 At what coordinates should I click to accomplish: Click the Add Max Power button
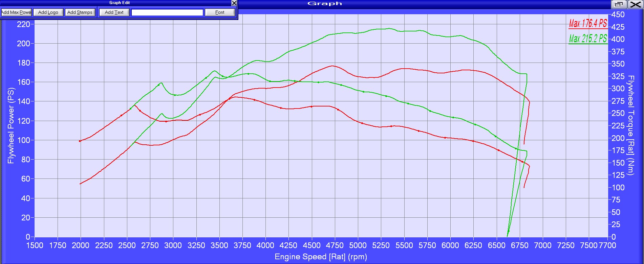coord(16,13)
